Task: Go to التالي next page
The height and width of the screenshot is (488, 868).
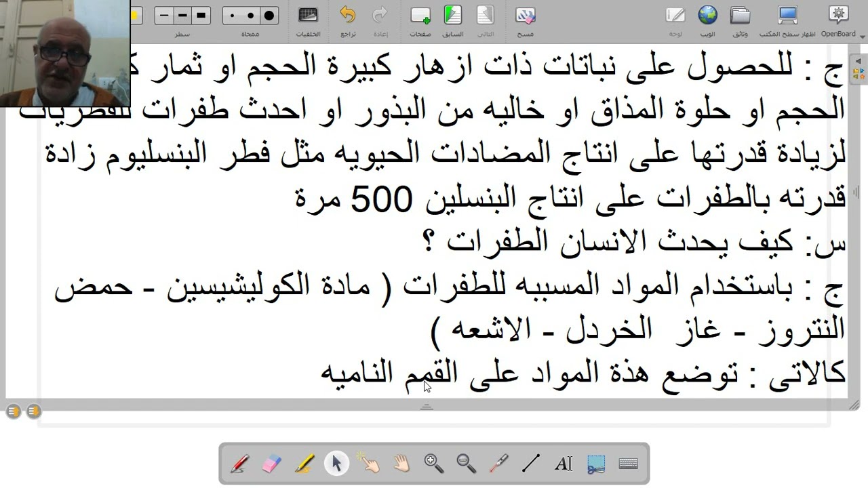Action: pos(486,20)
